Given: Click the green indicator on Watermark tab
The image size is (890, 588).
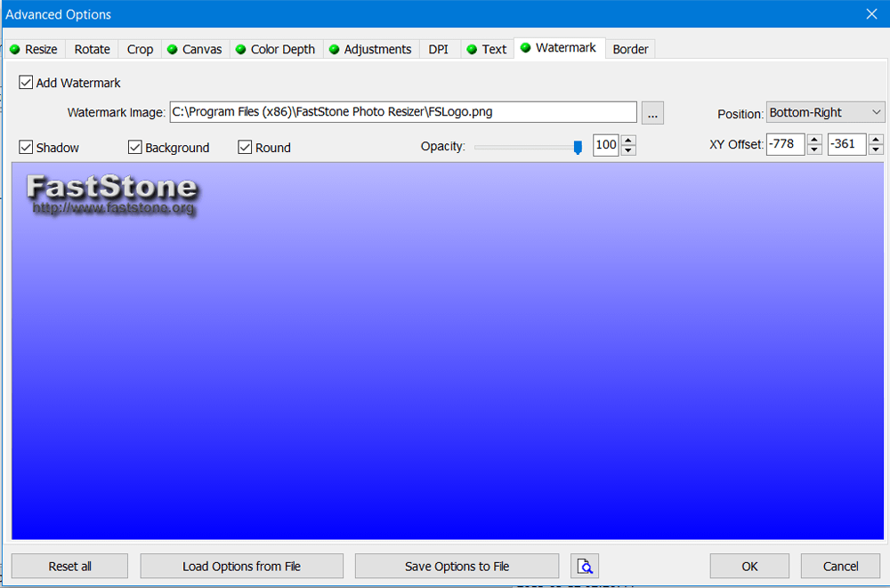Looking at the screenshot, I should (x=526, y=48).
